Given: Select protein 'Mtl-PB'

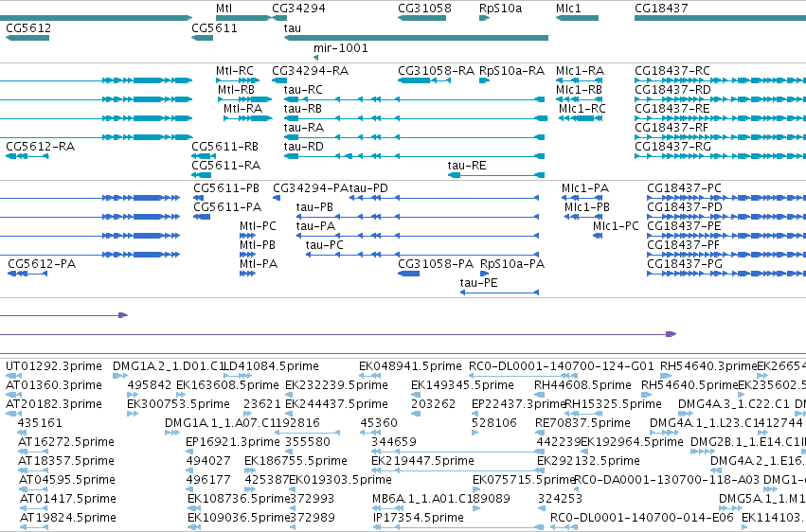Looking at the screenshot, I should tap(258, 245).
